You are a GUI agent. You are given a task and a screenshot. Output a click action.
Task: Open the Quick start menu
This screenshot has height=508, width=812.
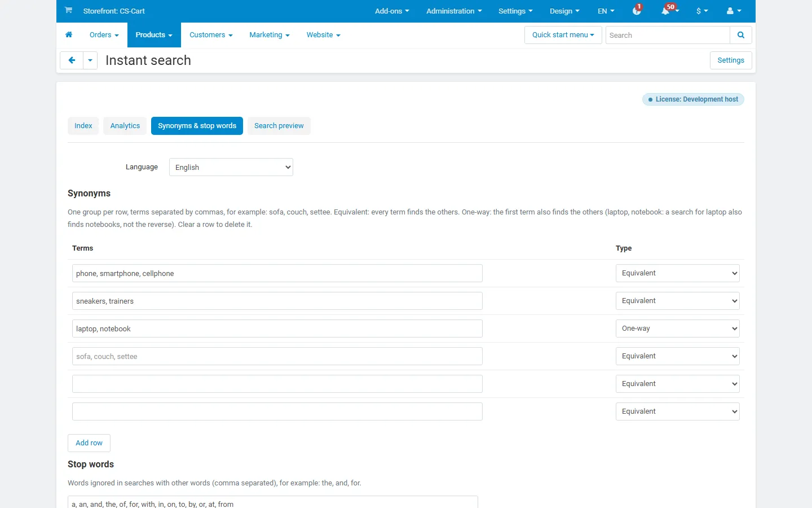click(x=563, y=35)
